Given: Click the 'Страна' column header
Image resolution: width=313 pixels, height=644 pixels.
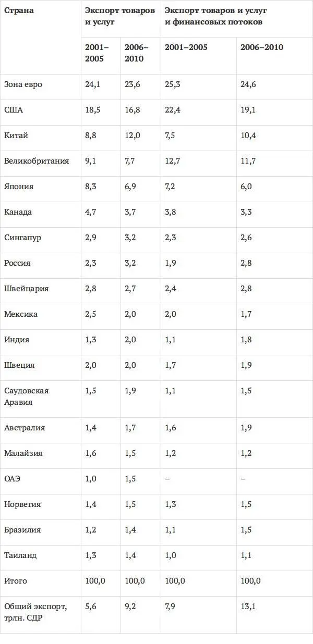Looking at the screenshot, I should [x=19, y=10].
